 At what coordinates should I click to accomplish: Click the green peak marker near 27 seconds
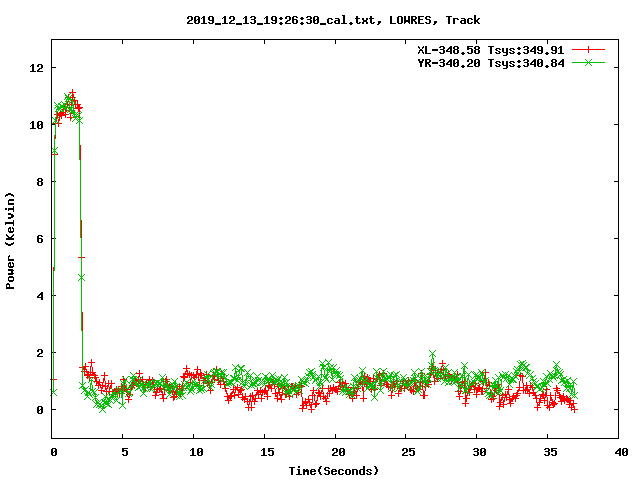tap(433, 353)
